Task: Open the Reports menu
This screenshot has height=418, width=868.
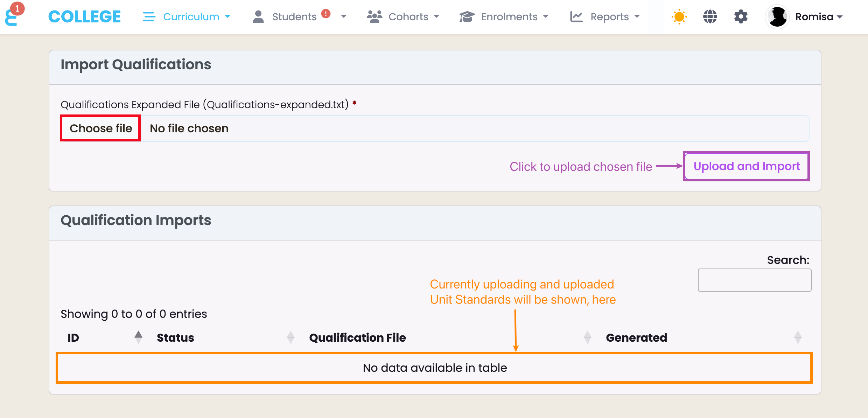Action: coord(609,17)
